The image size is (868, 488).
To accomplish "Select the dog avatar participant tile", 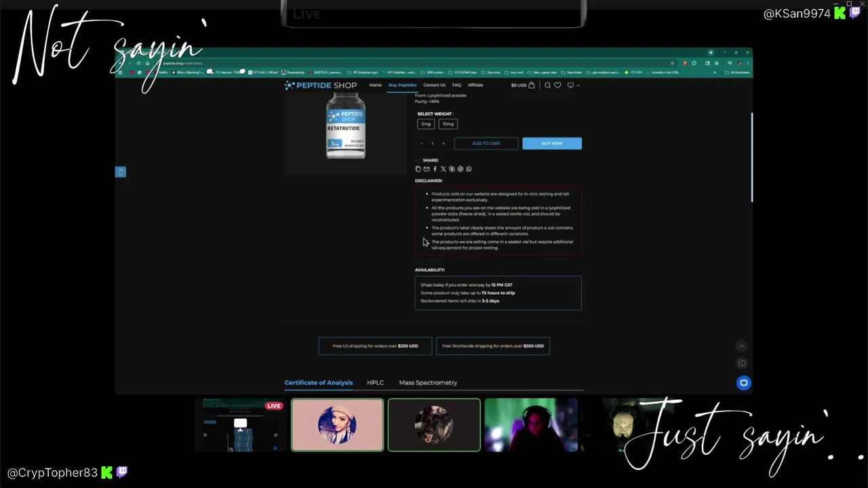I will pos(434,425).
